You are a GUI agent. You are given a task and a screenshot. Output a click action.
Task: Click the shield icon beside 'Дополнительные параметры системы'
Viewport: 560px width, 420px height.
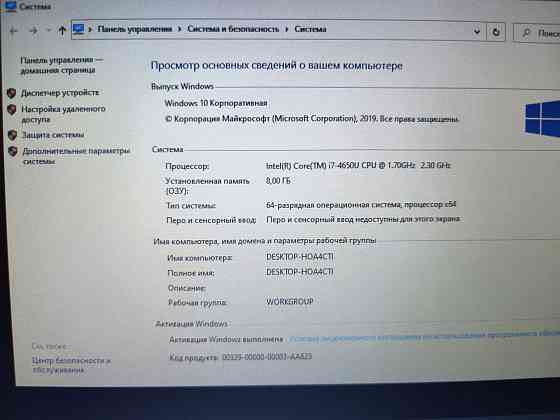point(13,151)
